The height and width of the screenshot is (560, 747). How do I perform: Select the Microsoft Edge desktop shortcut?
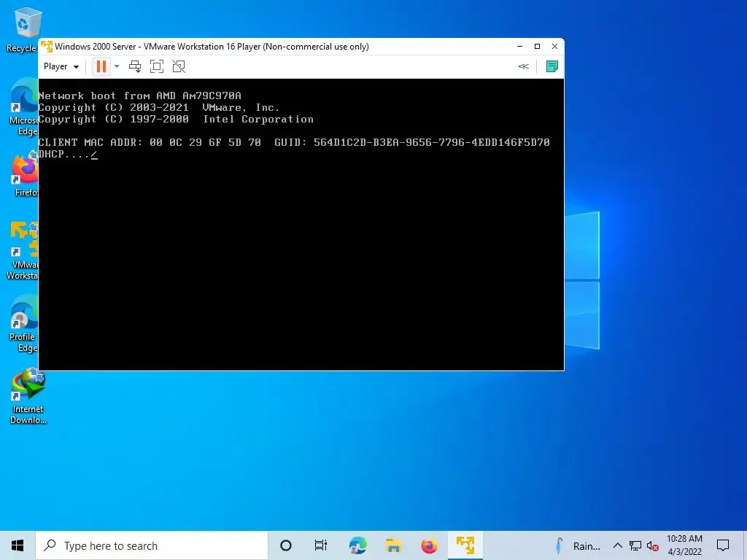coord(24,108)
